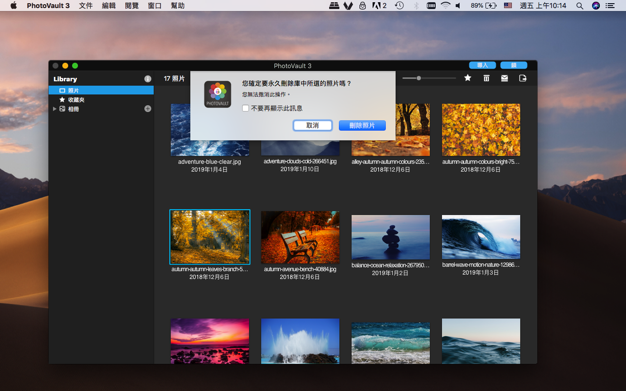Viewport: 626px width, 391px height.
Task: Click the Library info circle icon
Action: click(x=148, y=79)
